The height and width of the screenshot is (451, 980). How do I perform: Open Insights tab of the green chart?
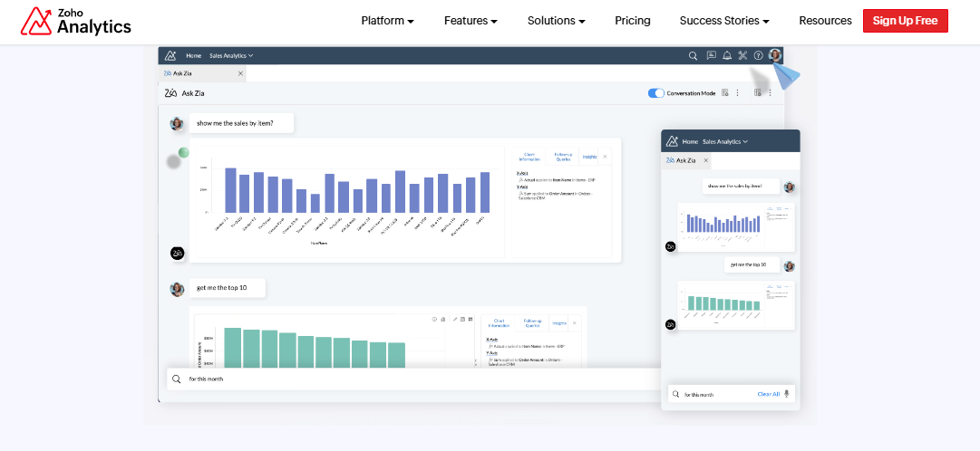[x=558, y=323]
